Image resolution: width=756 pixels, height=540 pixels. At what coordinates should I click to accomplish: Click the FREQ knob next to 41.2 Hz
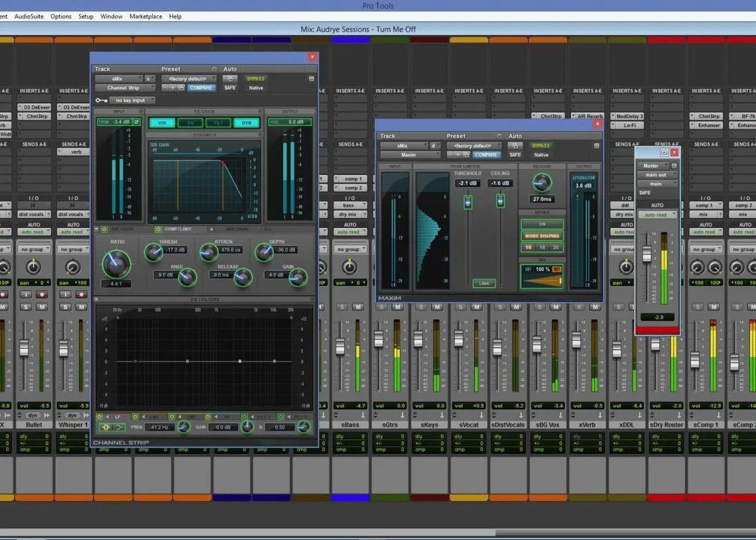(183, 427)
